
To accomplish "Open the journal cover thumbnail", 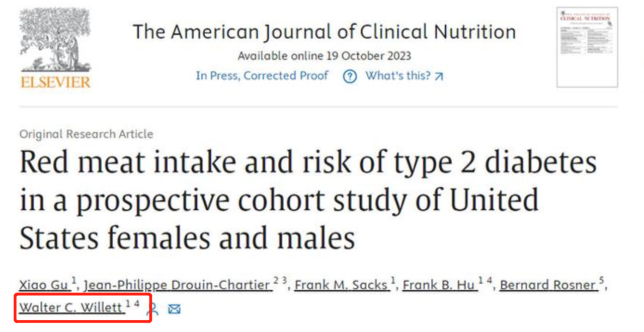I will tap(587, 47).
